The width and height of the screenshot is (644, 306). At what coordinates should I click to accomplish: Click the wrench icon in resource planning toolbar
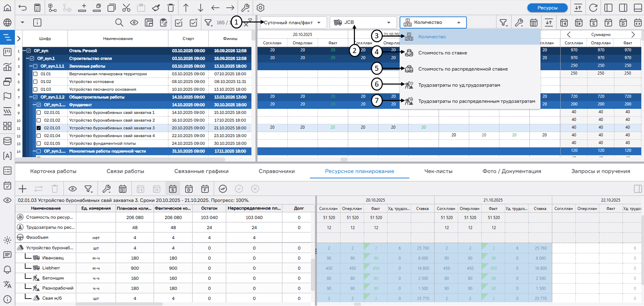[106, 189]
